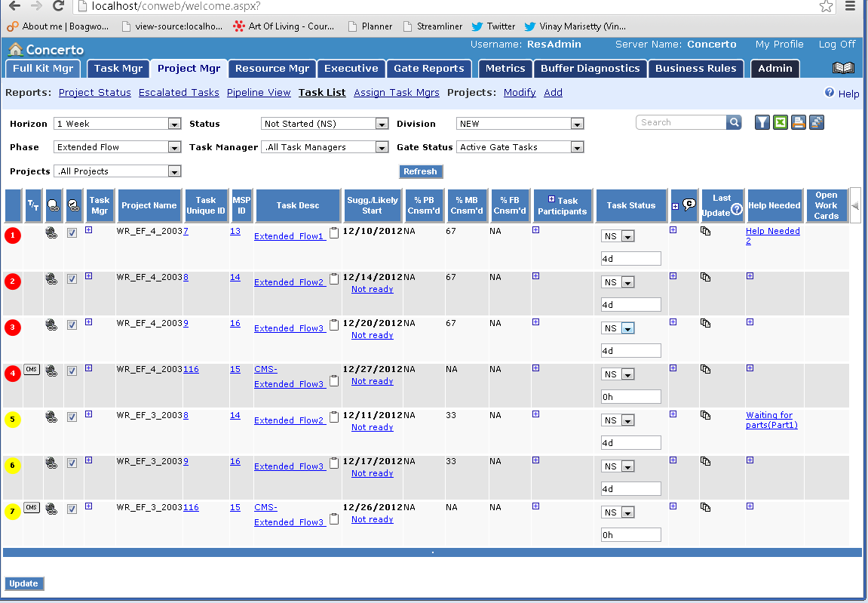Toggle the checkbox in row 7
868x603 pixels.
(72, 509)
